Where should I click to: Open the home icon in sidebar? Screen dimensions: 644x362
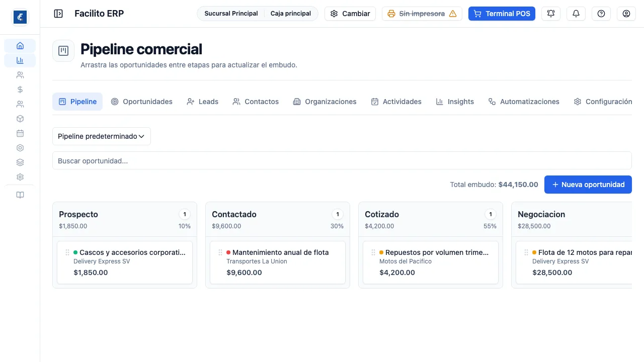[x=20, y=46]
